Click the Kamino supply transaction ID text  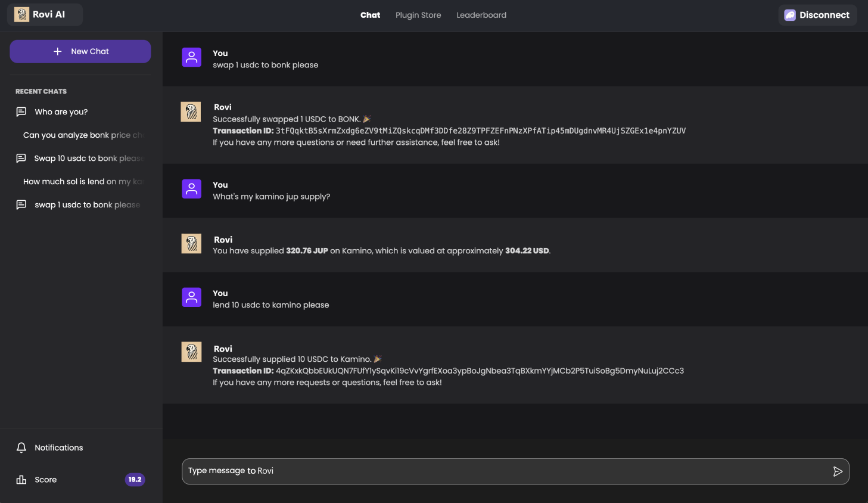pyautogui.click(x=479, y=371)
